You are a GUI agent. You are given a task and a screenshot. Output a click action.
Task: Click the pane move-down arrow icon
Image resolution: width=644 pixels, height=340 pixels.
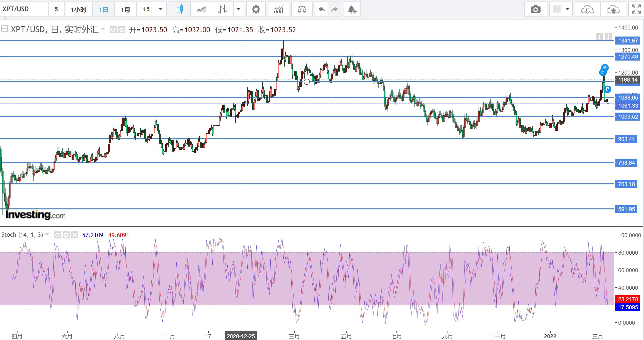pos(599,37)
